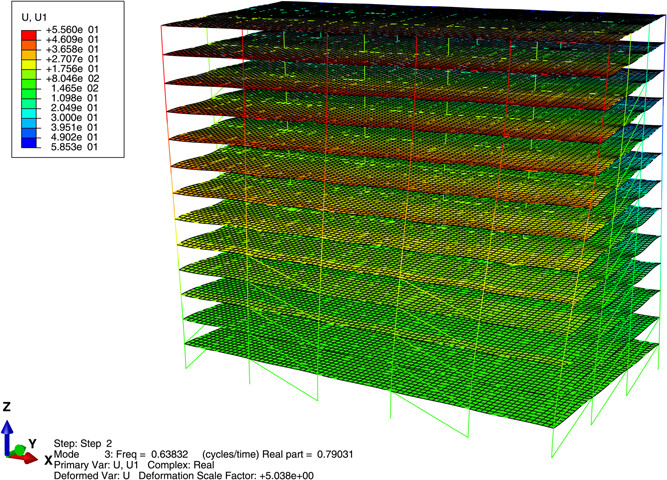Click 'Primary Var: U, U1' text
667x480 pixels.
coord(96,465)
